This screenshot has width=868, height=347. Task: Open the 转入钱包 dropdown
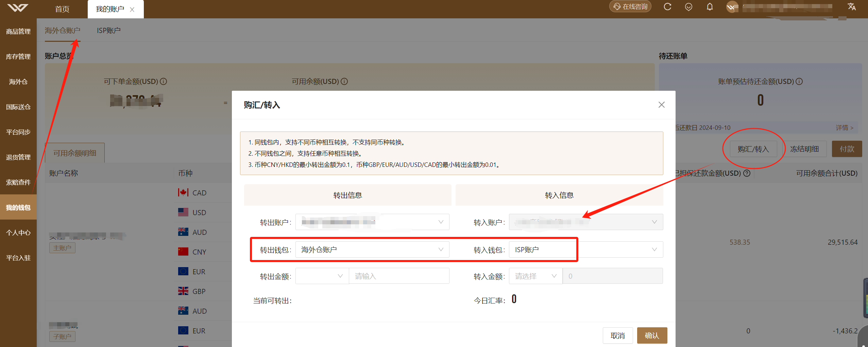(586, 249)
